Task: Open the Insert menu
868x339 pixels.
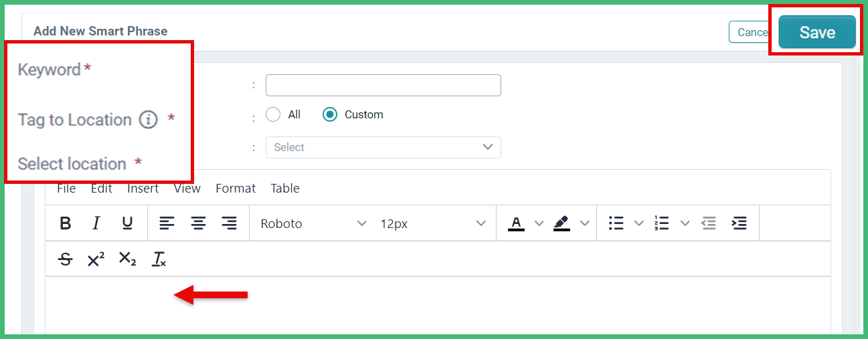Action: (x=143, y=189)
